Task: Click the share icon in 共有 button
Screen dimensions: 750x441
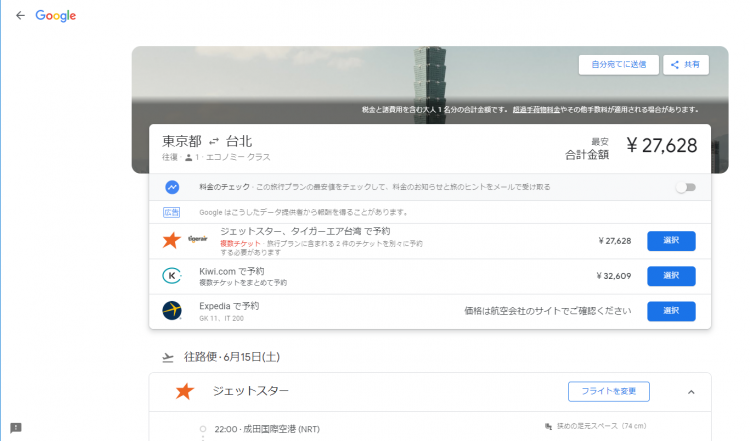Action: click(674, 65)
